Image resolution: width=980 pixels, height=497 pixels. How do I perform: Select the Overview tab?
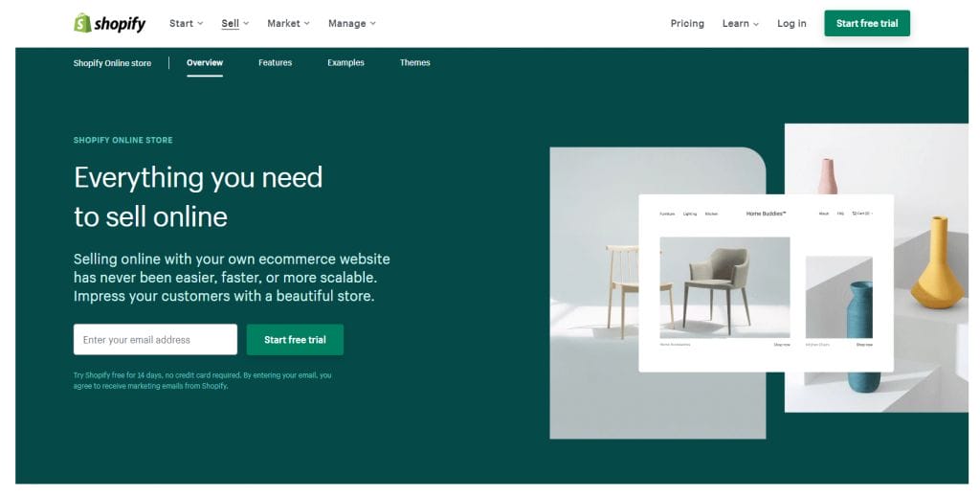[205, 62]
